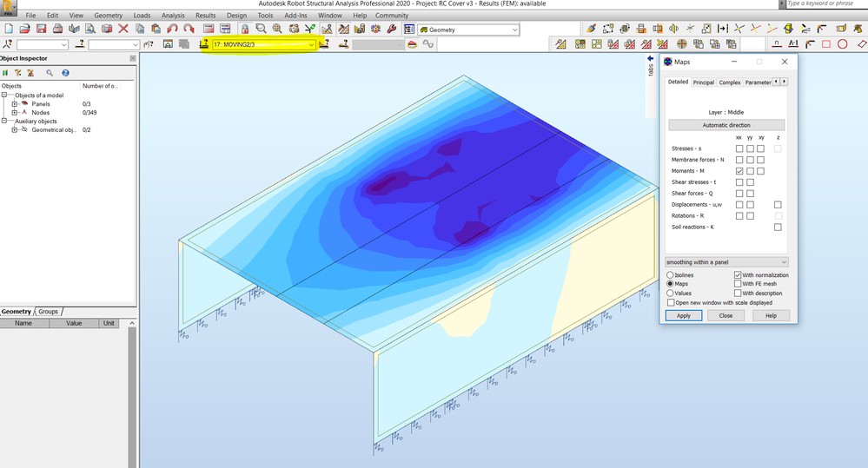Check Displacements - u,w z checkbox
Image resolution: width=868 pixels, height=468 pixels.
778,205
